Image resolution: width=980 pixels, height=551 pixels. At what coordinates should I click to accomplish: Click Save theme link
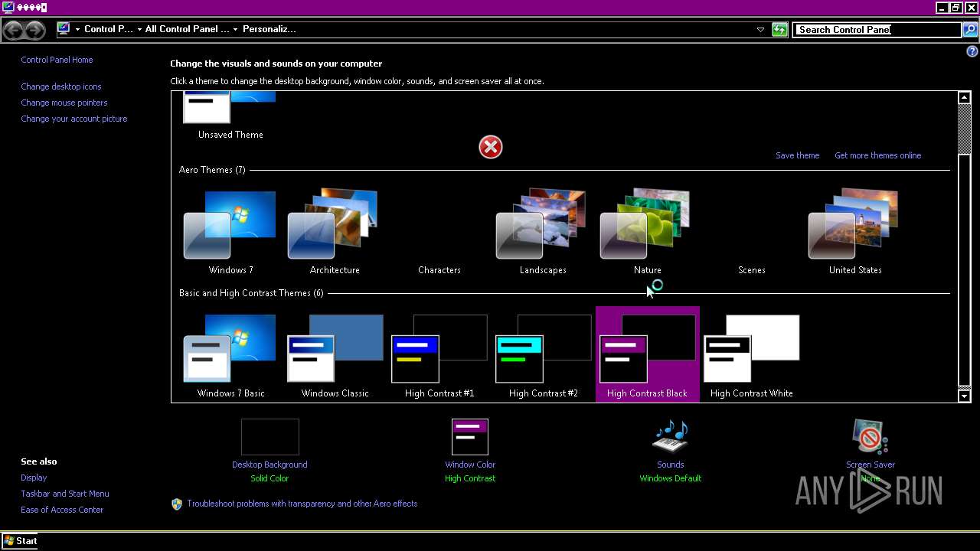pos(797,155)
